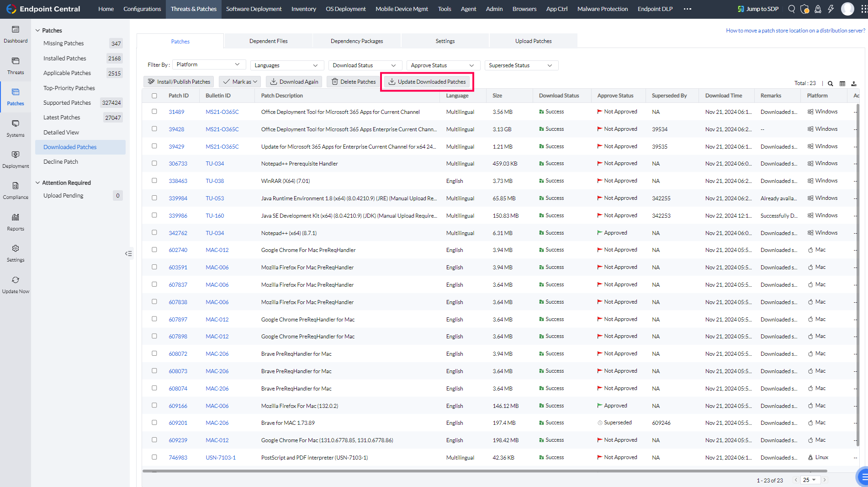Viewport: 868px width, 487px height.
Task: Switch to the Dependent Files tab
Action: [x=269, y=41]
